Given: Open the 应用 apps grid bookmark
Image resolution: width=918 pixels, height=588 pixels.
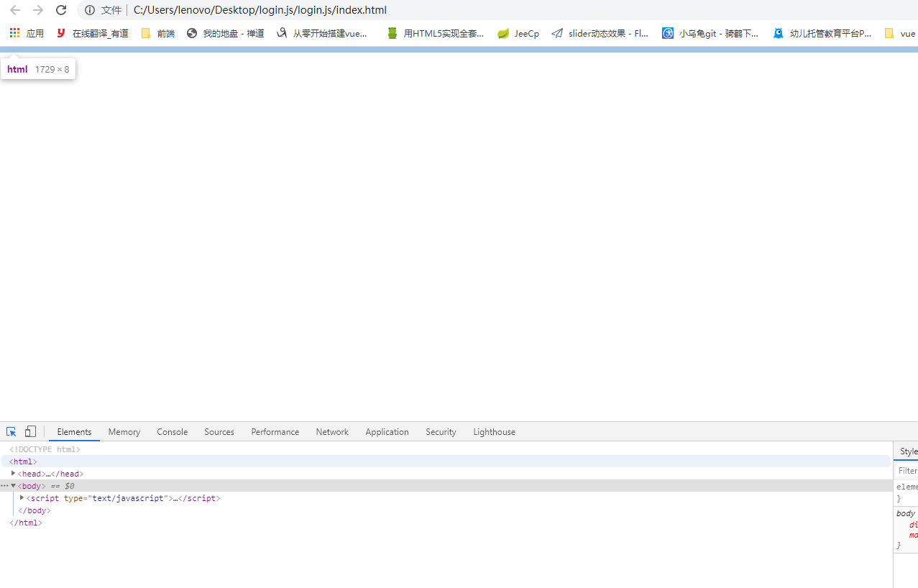Looking at the screenshot, I should click(x=27, y=33).
